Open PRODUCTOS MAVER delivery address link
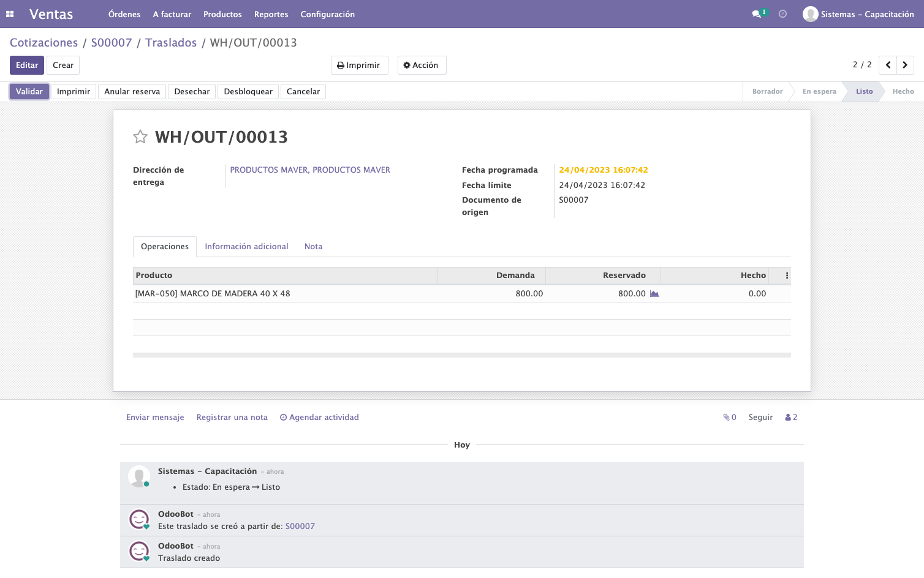 [310, 170]
